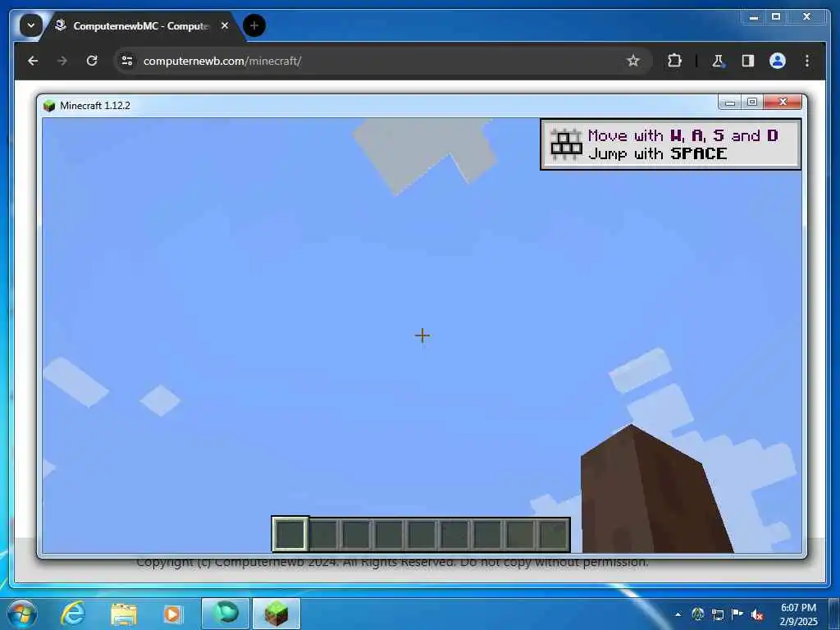Open the Action Center flag icon
840x630 pixels.
tap(737, 614)
